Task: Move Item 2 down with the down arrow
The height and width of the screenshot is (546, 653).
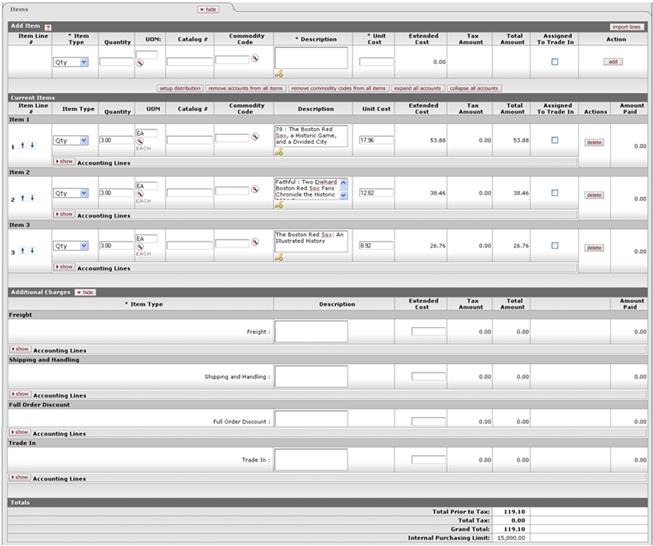Action: point(32,198)
